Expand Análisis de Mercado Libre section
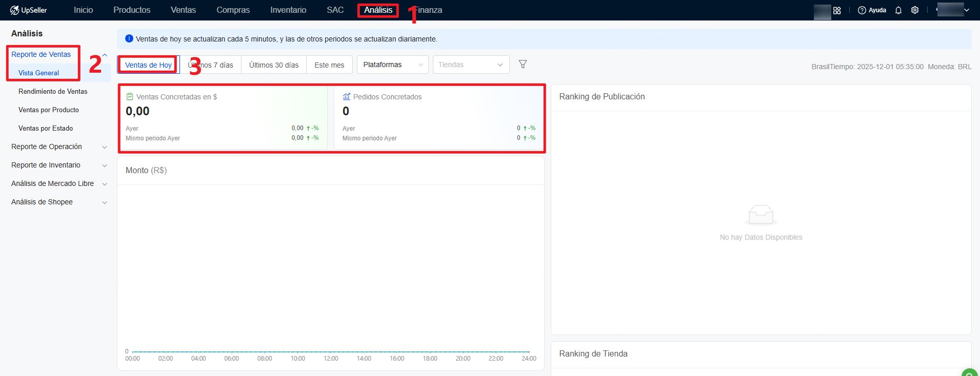Screen dimensions: 980x376 [x=59, y=183]
